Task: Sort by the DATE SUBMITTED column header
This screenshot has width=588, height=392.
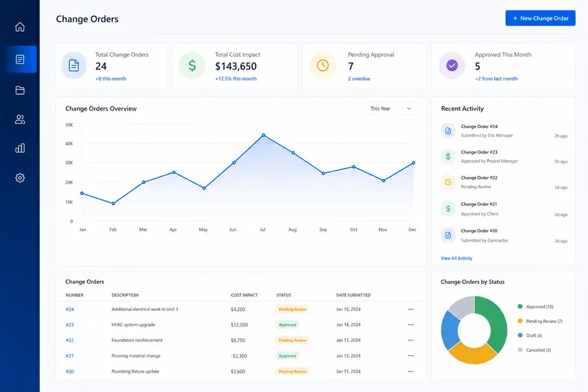Action: coord(353,295)
